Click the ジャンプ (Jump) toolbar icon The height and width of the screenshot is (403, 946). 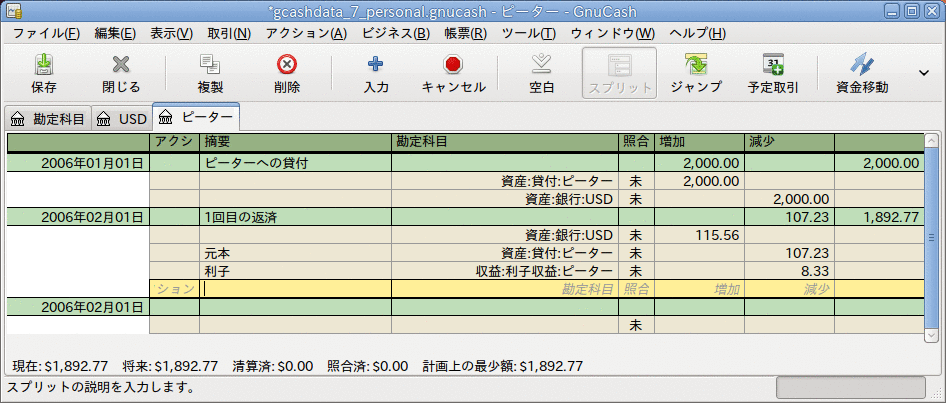695,74
